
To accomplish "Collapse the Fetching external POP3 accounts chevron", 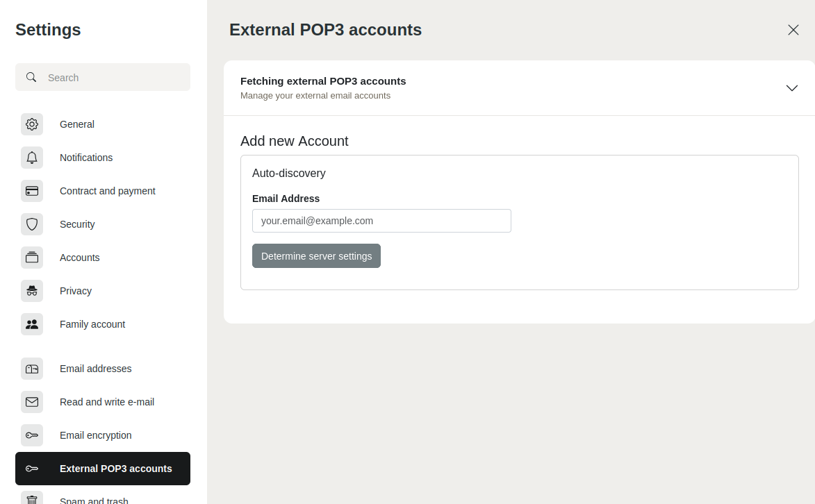I will coord(791,88).
